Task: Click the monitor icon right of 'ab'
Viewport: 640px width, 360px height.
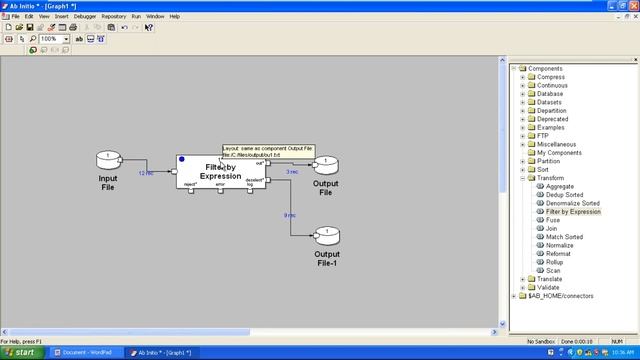Action: tap(91, 39)
